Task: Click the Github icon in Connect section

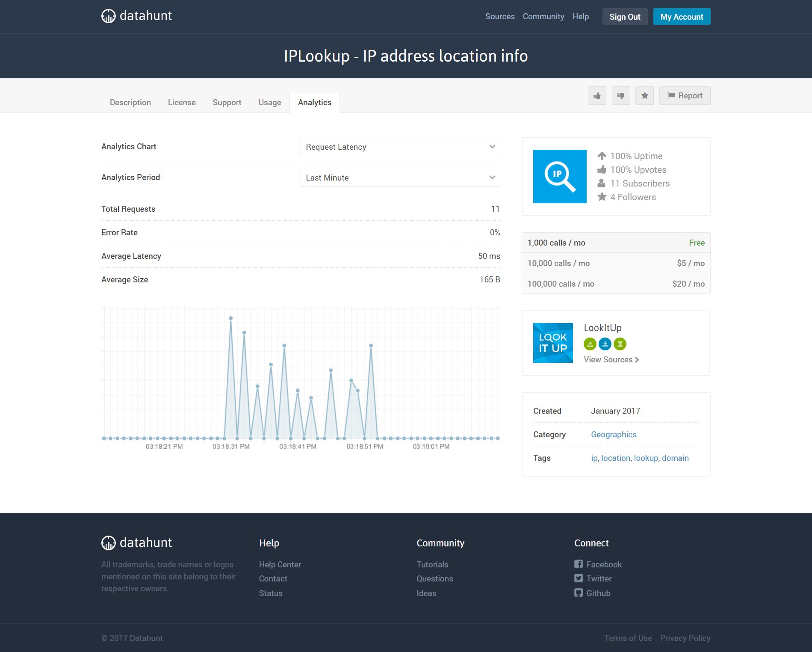Action: pyautogui.click(x=579, y=593)
